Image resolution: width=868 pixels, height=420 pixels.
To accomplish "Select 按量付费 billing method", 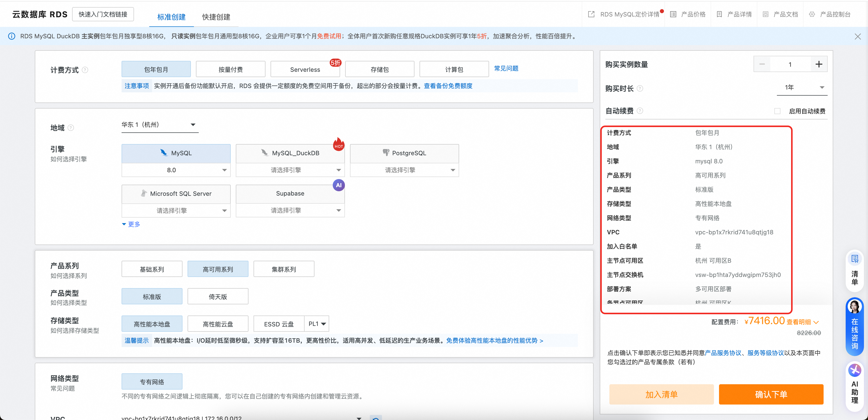I will coord(230,69).
